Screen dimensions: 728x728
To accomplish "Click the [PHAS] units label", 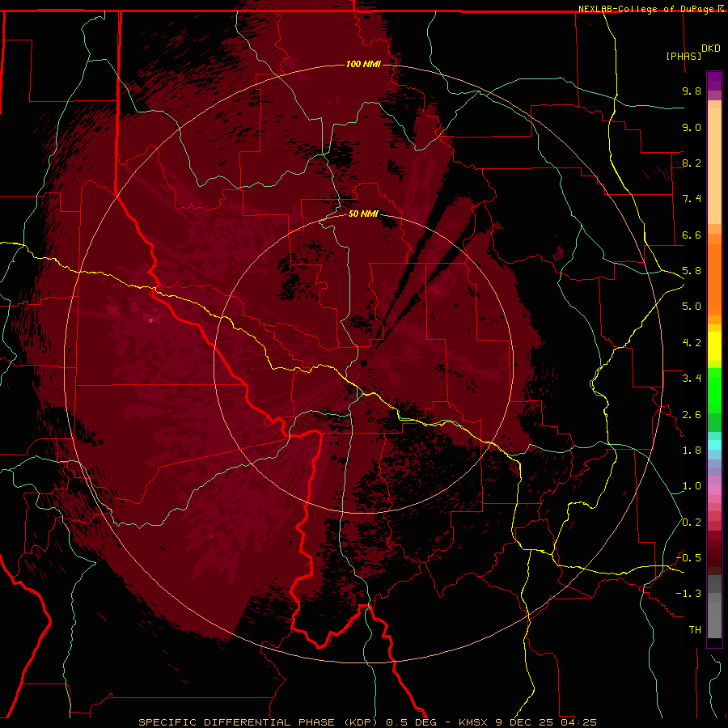I will (684, 56).
